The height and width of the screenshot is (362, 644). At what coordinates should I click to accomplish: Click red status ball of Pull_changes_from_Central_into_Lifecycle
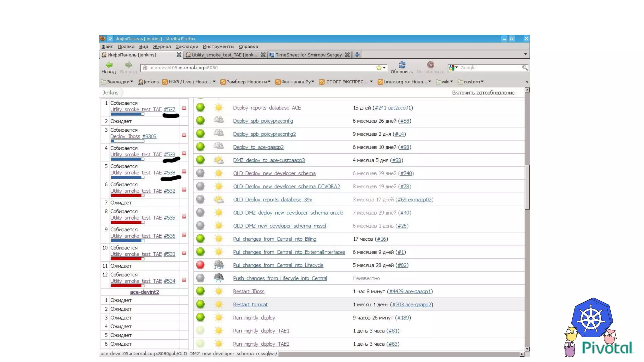click(x=200, y=265)
